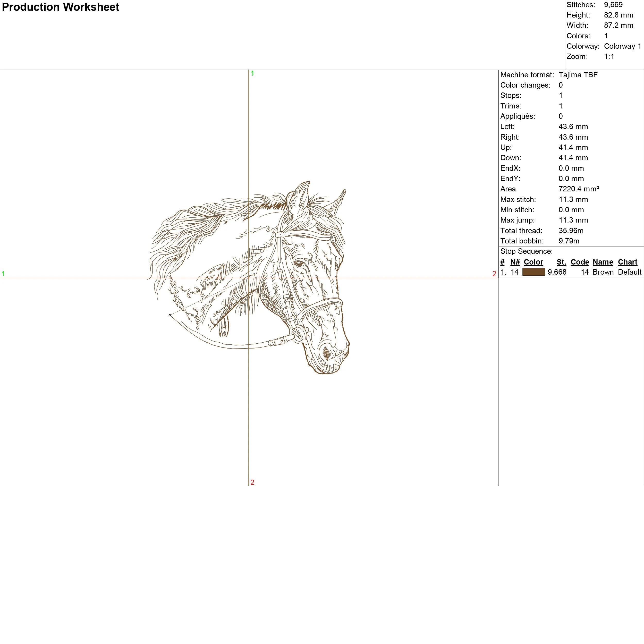The width and height of the screenshot is (644, 644).
Task: Click the Chart column header
Action: point(627,262)
